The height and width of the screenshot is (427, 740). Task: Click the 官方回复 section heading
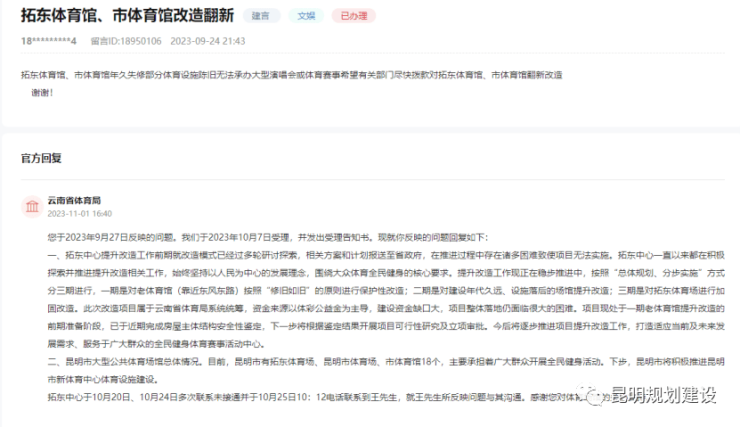[41, 158]
